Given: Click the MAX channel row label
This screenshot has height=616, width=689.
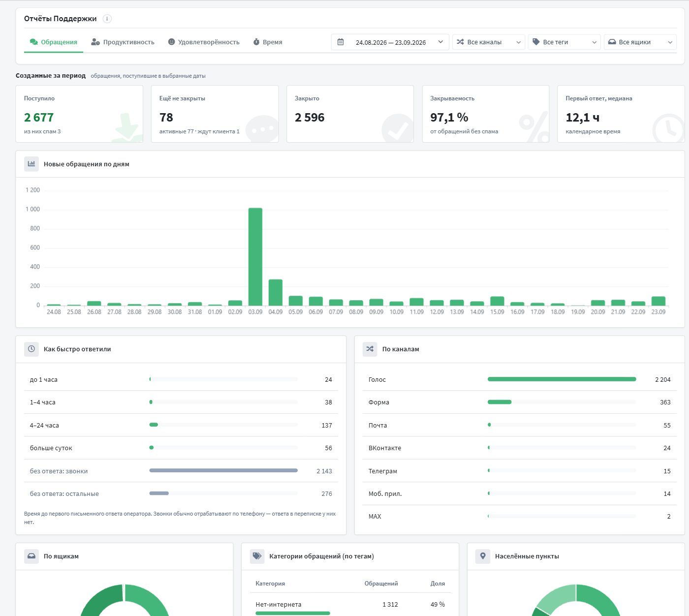Looking at the screenshot, I should tap(375, 517).
